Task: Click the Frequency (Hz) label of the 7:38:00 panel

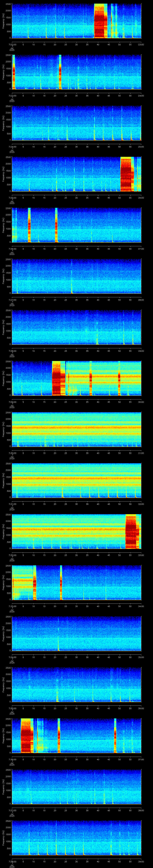Action: [3, 838]
